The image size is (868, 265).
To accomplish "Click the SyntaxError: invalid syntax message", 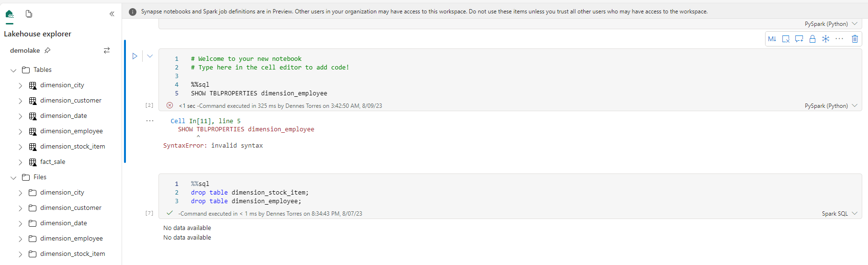I will (213, 146).
